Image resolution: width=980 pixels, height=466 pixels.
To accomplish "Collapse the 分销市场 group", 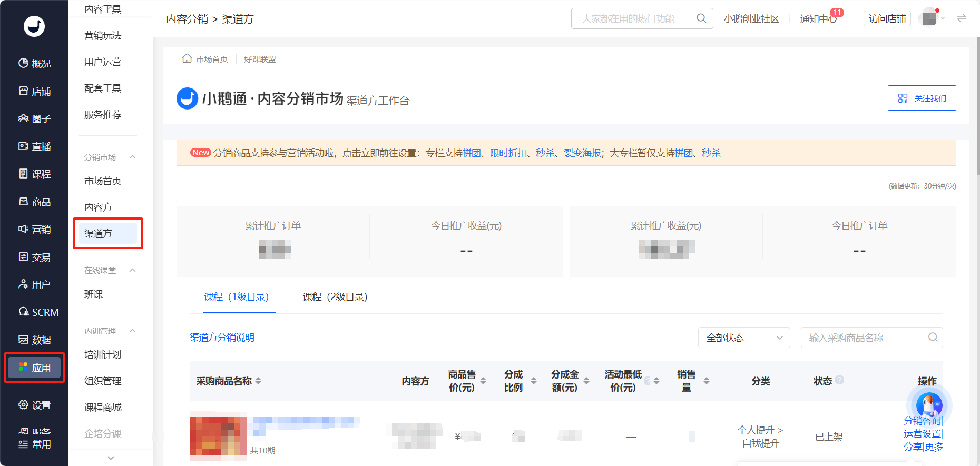I will [132, 157].
